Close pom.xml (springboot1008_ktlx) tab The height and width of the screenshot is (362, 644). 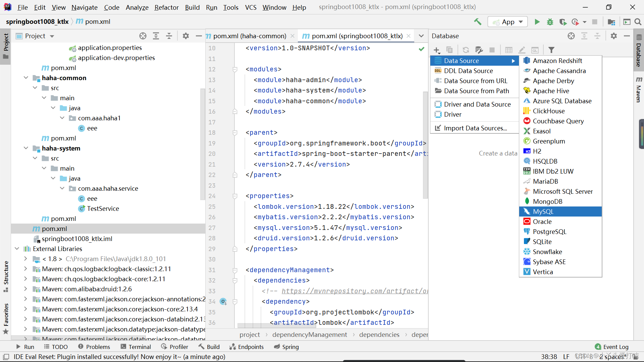pos(409,36)
